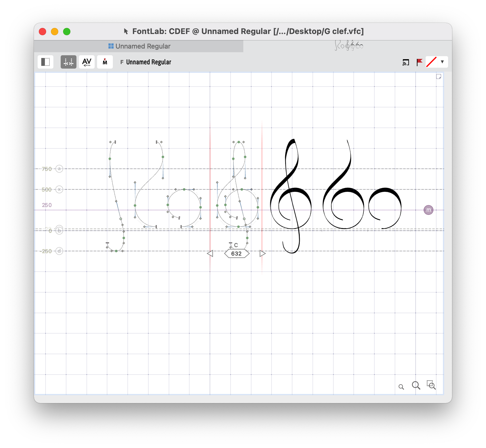Click the 250 guideline label
The height and width of the screenshot is (448, 486).
47,205
